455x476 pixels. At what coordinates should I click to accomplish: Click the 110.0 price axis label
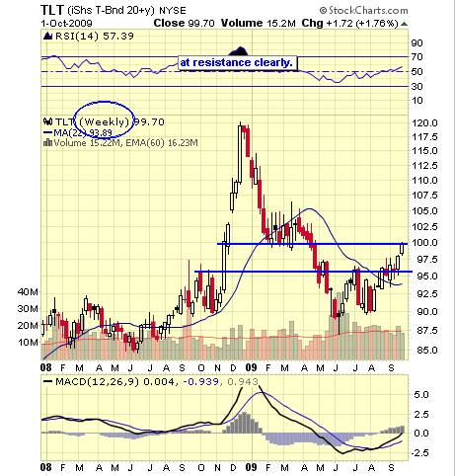click(424, 181)
